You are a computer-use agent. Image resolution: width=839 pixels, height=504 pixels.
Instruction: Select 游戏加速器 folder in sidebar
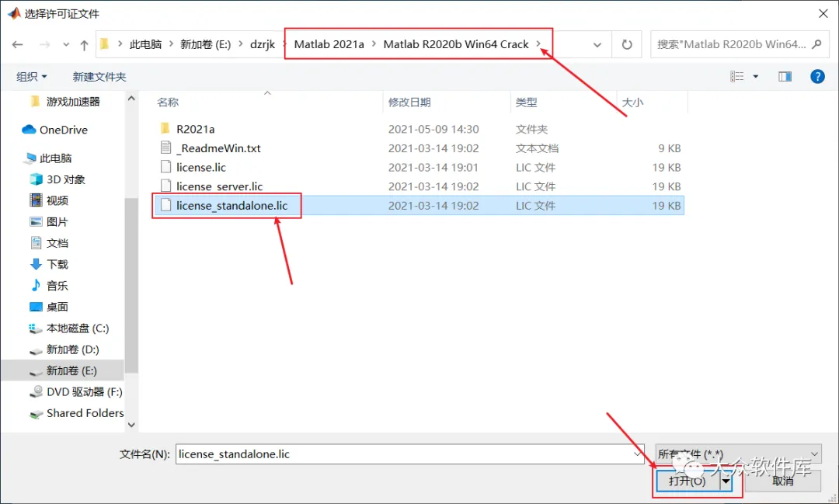click(73, 102)
